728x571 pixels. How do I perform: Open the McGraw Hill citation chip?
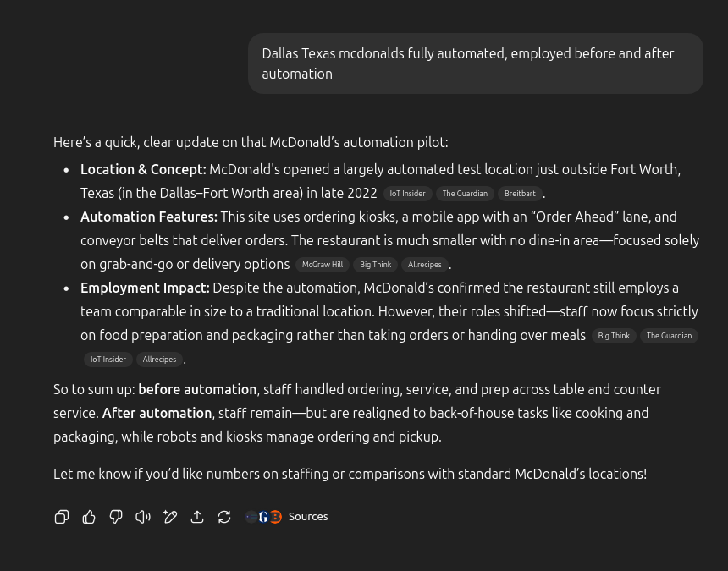coord(323,265)
